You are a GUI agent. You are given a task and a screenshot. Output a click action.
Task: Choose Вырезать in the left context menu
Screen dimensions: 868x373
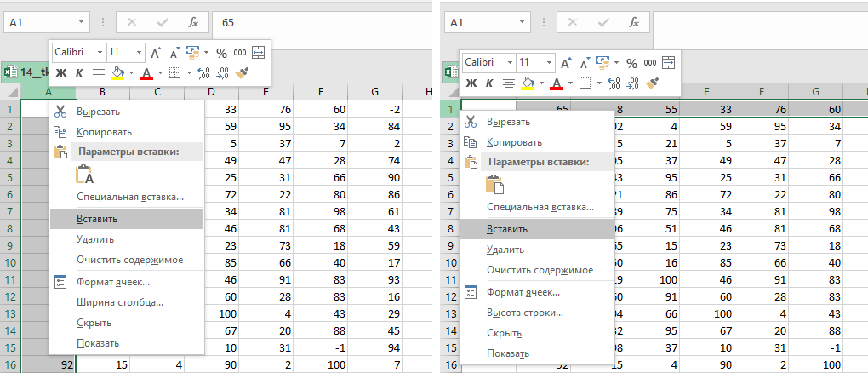[x=98, y=111]
